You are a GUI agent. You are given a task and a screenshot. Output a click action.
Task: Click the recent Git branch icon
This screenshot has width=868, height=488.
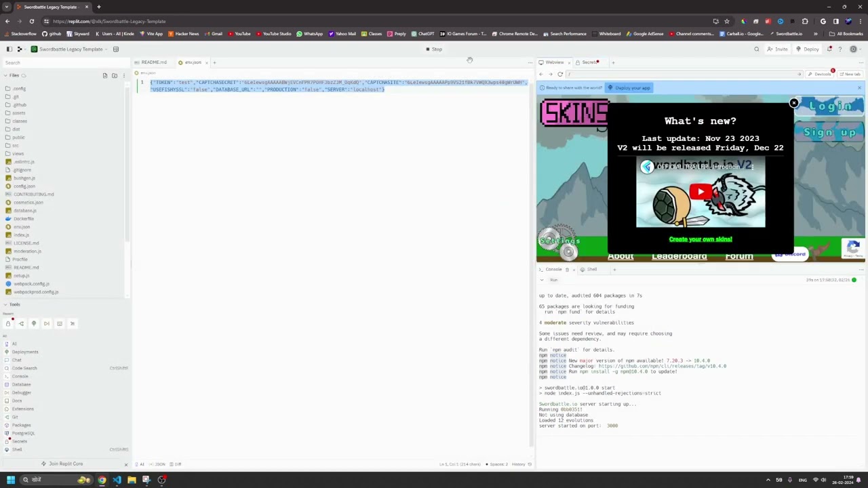[x=21, y=323]
